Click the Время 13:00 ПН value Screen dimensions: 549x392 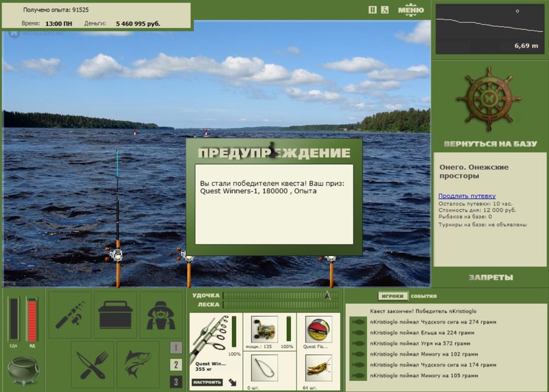click(58, 24)
